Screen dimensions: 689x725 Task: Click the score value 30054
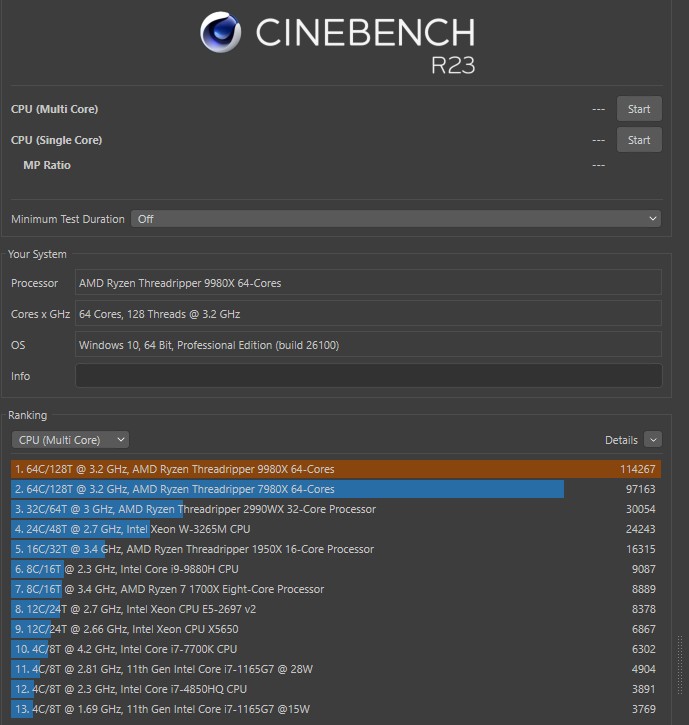click(x=640, y=509)
